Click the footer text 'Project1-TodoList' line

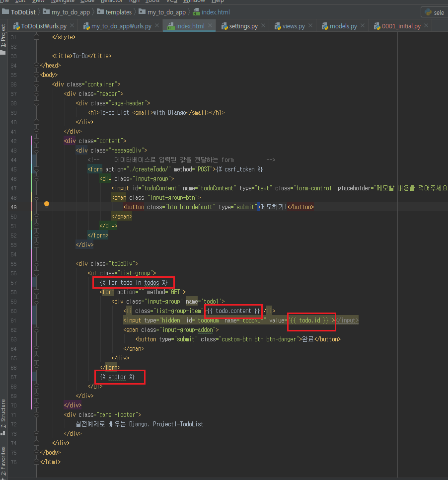pos(140,424)
